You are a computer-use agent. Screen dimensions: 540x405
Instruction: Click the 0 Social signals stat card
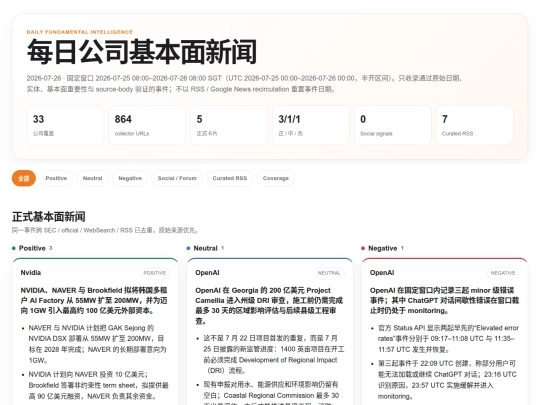[x=393, y=125]
